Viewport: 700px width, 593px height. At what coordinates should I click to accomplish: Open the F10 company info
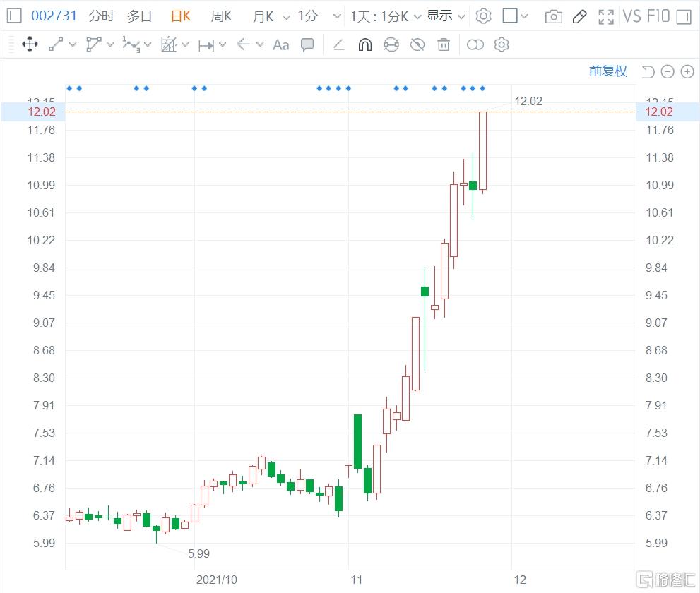click(658, 16)
